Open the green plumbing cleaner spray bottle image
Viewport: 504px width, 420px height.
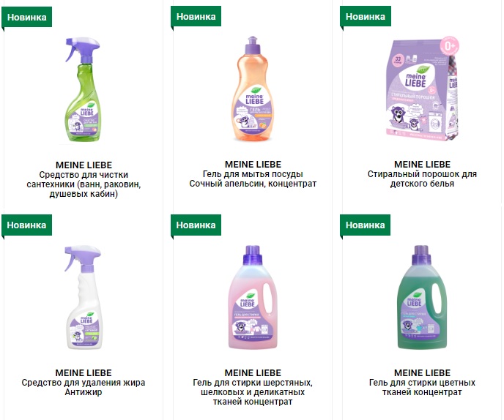click(84, 90)
